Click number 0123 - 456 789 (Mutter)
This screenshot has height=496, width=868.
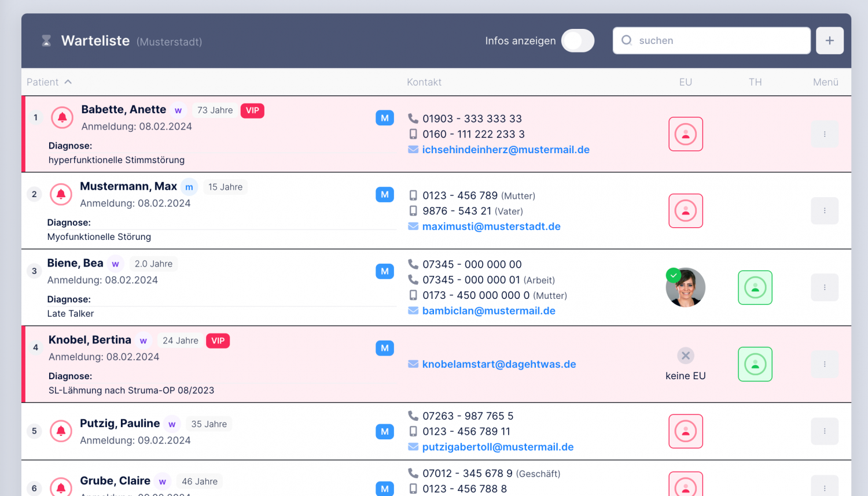479,195
